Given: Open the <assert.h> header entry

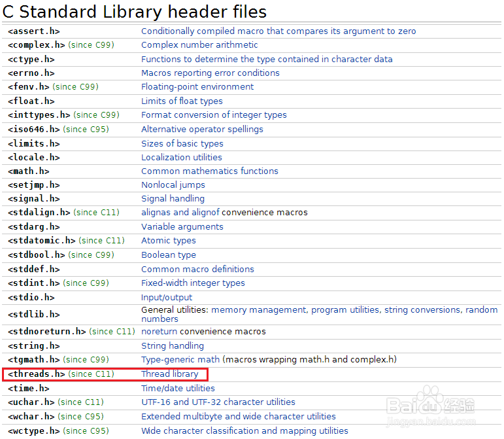Looking at the screenshot, I should 34,31.
